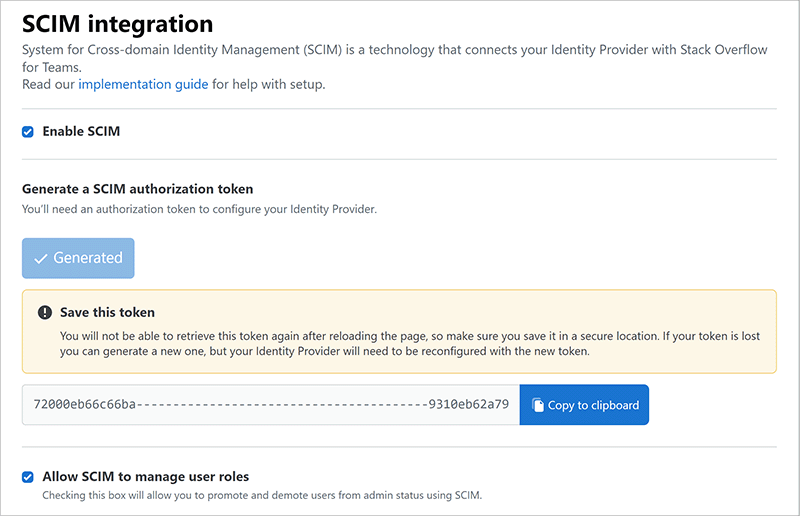Click the SCIM integration page heading

click(x=117, y=23)
